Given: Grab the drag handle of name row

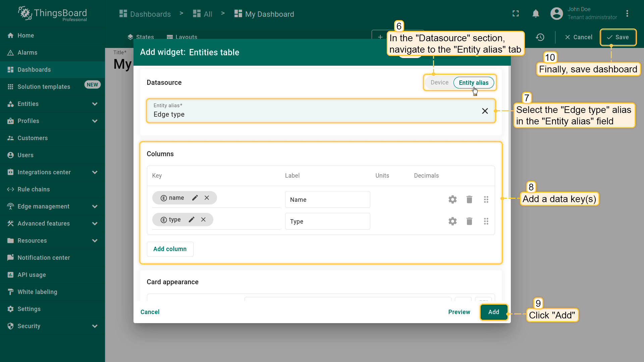Looking at the screenshot, I should pyautogui.click(x=486, y=200).
